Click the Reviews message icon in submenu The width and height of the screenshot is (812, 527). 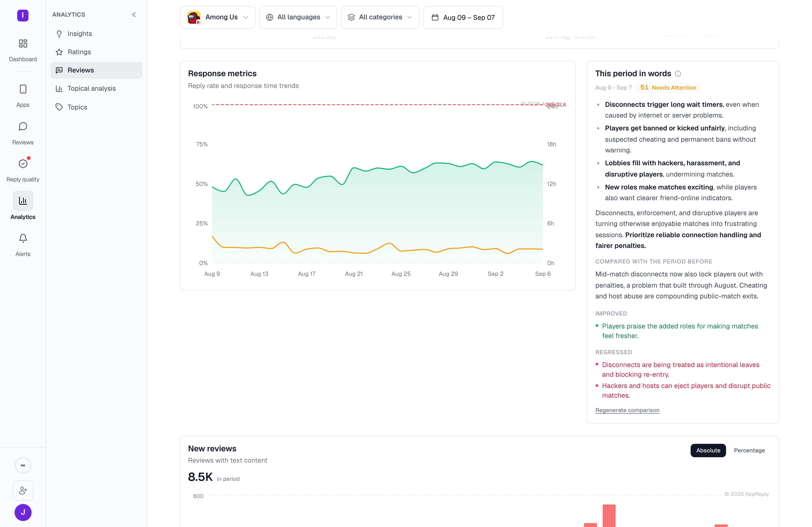click(59, 70)
